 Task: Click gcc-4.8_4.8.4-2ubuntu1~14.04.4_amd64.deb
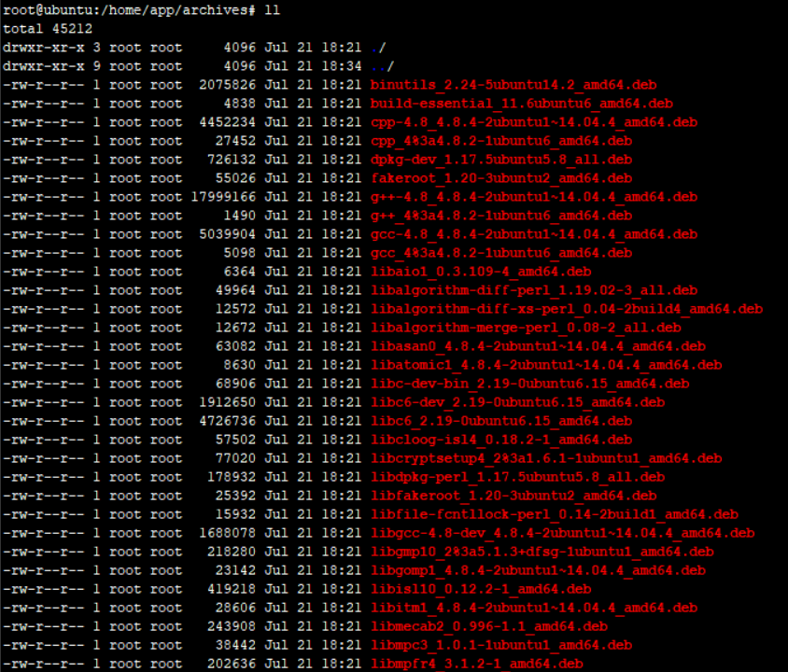point(534,234)
